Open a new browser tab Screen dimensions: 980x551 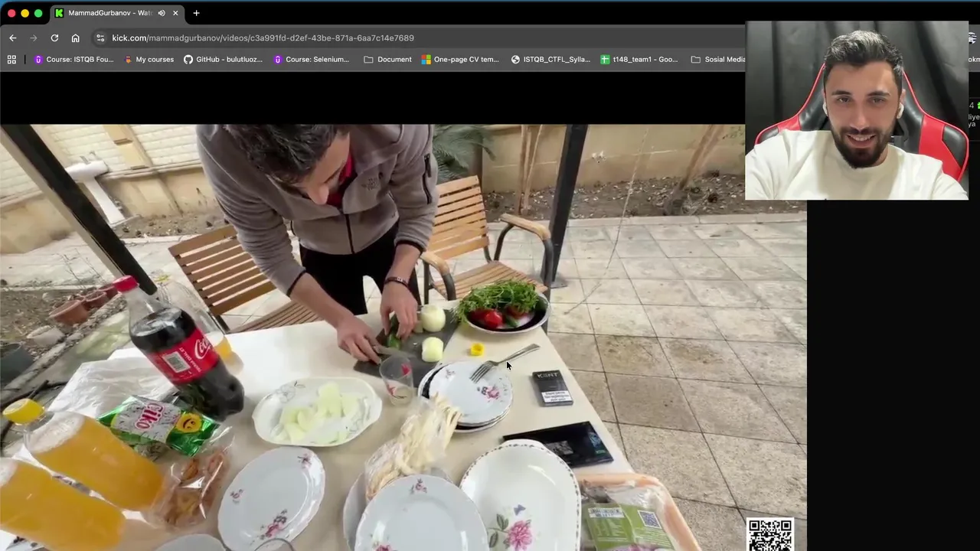[196, 13]
